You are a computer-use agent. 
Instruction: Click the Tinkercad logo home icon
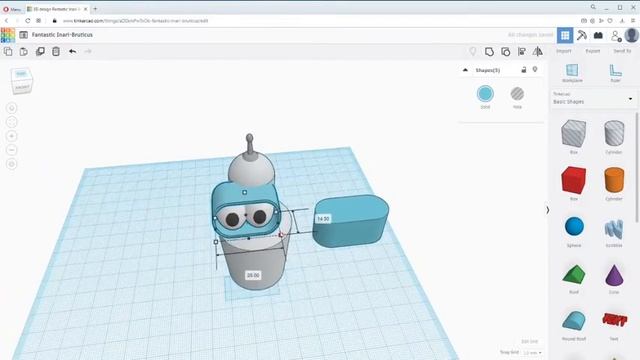[x=8, y=35]
